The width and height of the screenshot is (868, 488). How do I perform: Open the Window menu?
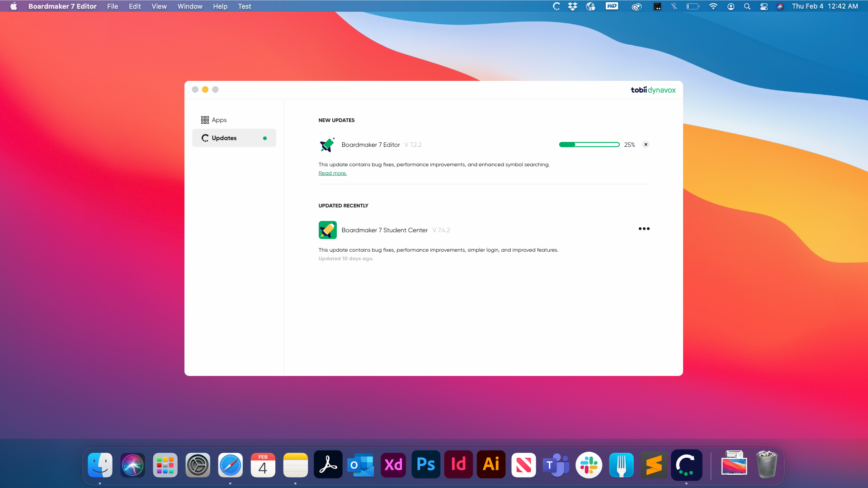click(189, 6)
